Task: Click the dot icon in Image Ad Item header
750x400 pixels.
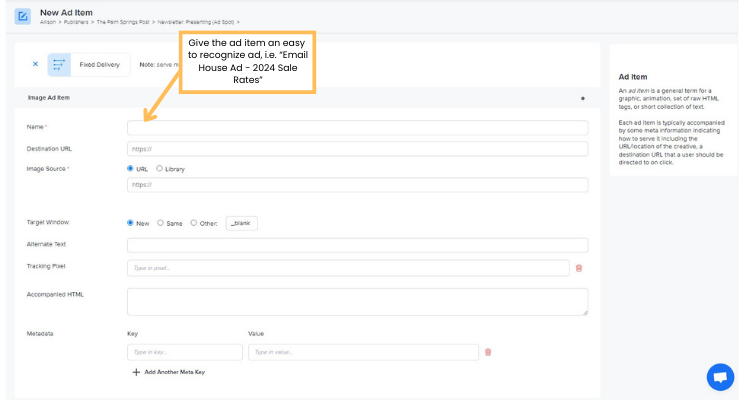Action: coord(582,98)
